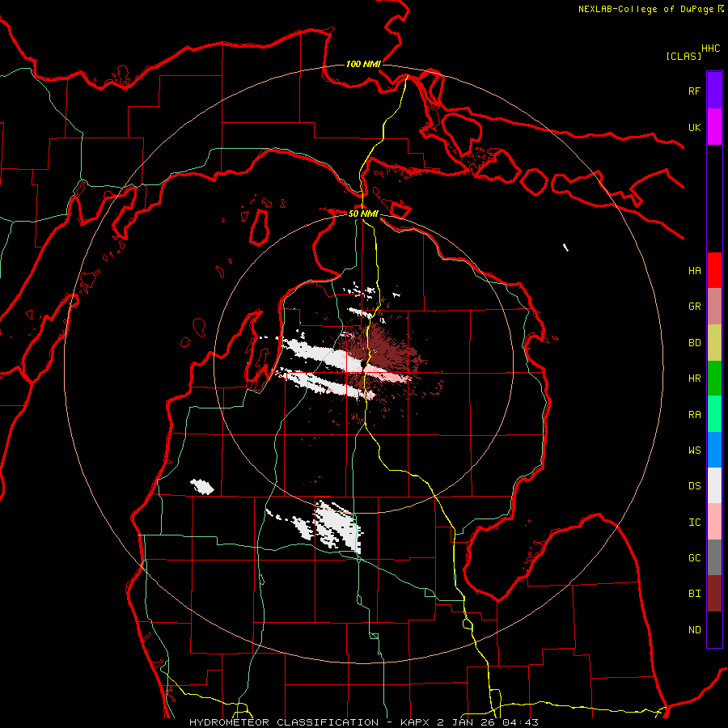Viewport: 728px width, 728px height.
Task: Click the blue WS legend swatch
Action: tap(714, 450)
